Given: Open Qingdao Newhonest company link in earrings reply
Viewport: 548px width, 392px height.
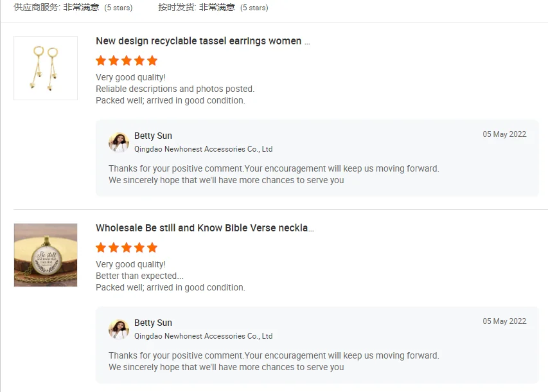Looking at the screenshot, I should point(203,149).
